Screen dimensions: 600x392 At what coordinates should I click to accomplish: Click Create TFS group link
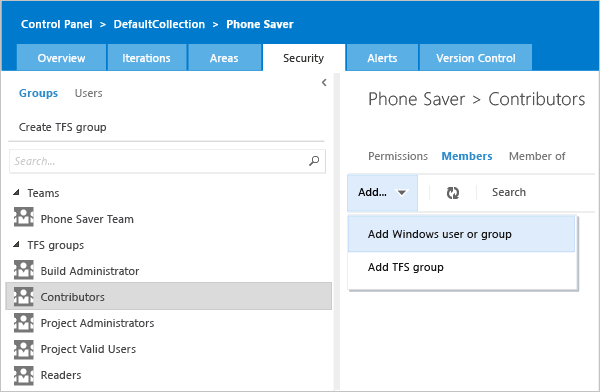pos(63,127)
